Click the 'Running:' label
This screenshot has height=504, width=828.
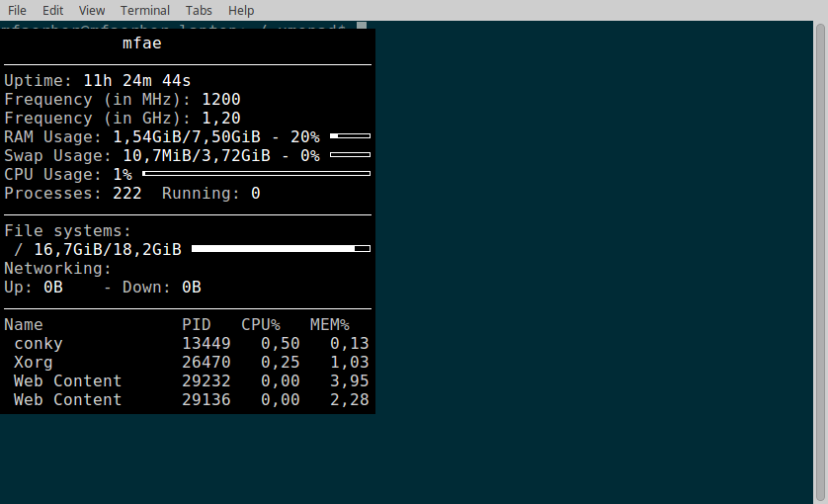(202, 194)
